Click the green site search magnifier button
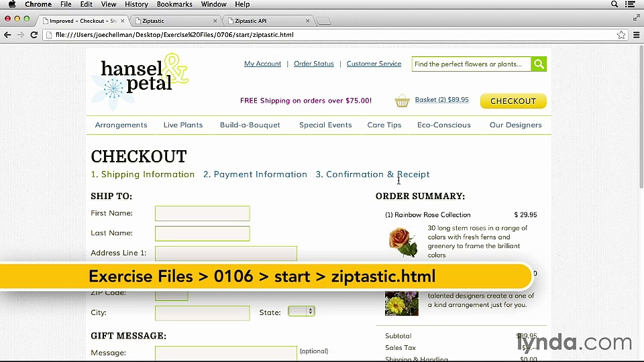This screenshot has height=362, width=644. coord(539,64)
